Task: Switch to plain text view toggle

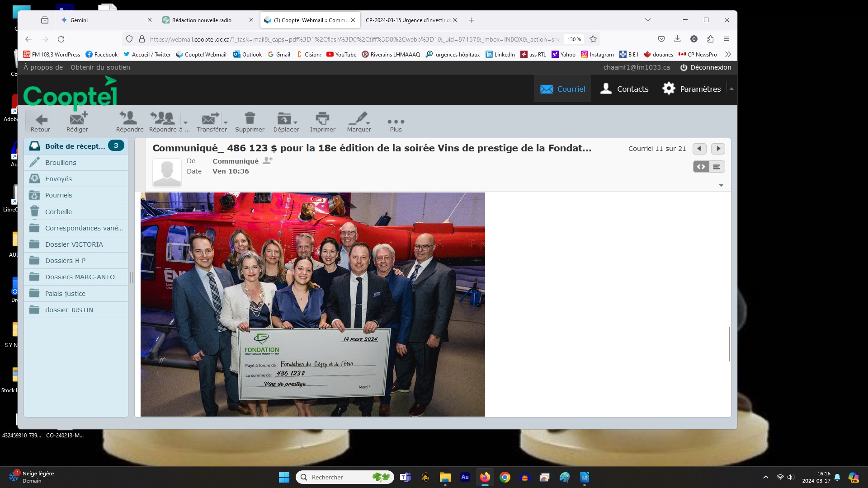Action: [717, 167]
